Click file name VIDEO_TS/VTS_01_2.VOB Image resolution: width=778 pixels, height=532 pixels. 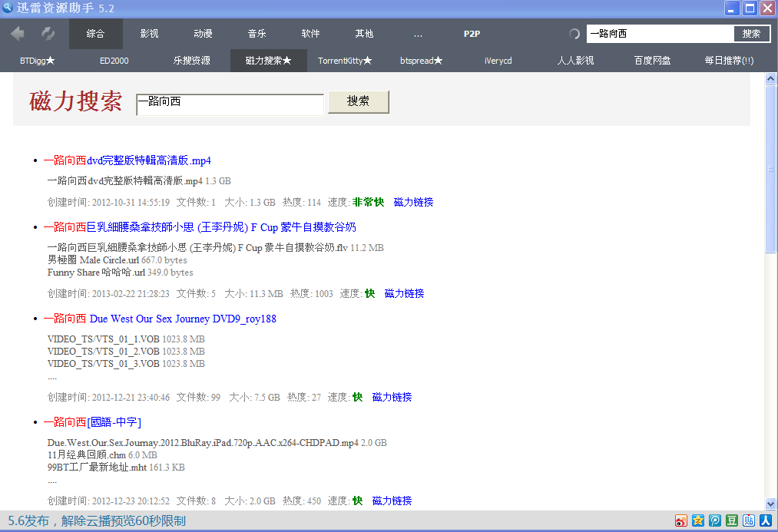tap(103, 352)
